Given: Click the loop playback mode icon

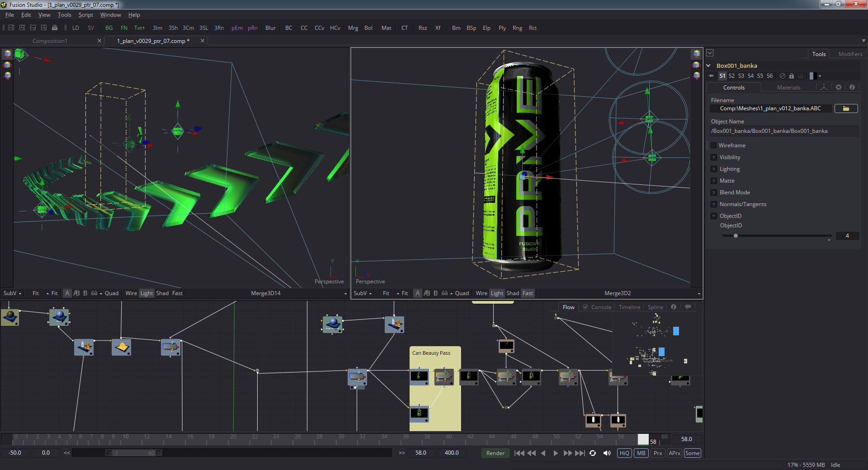Looking at the screenshot, I should coord(593,453).
